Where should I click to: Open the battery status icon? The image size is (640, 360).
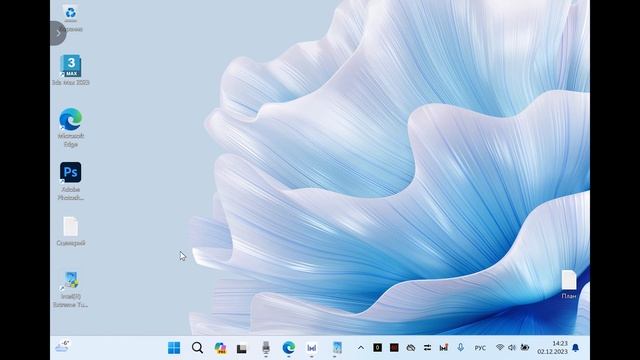tap(525, 348)
